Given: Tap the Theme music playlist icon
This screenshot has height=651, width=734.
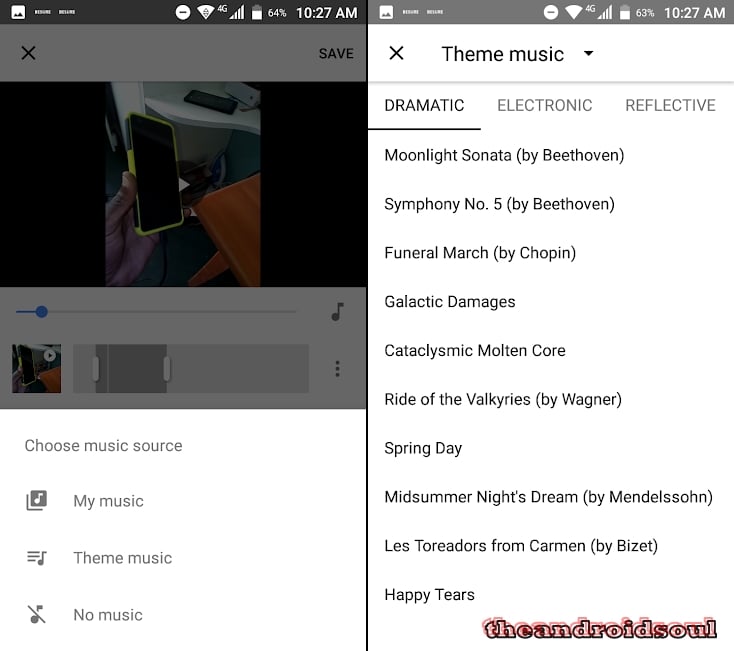Looking at the screenshot, I should point(37,557).
